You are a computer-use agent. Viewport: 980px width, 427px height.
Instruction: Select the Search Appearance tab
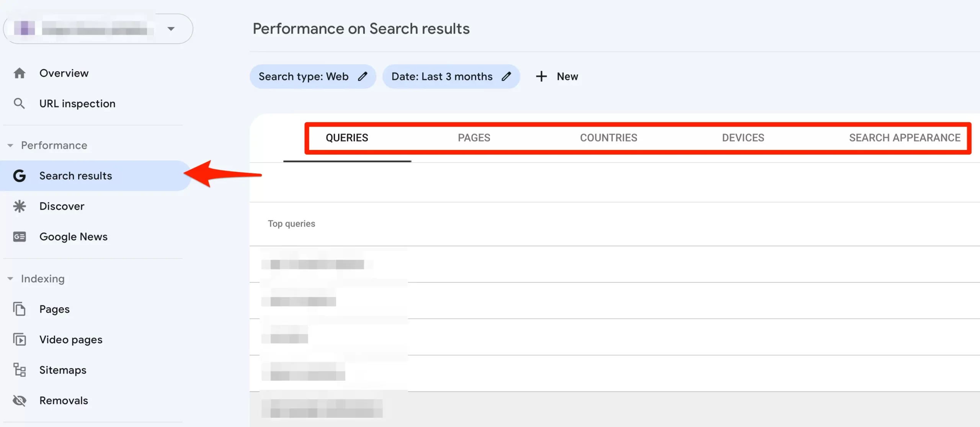(x=904, y=138)
